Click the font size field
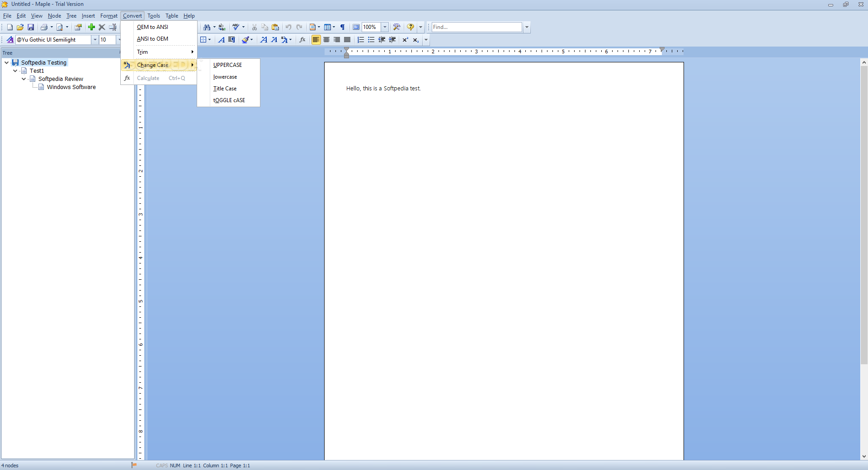 point(107,40)
